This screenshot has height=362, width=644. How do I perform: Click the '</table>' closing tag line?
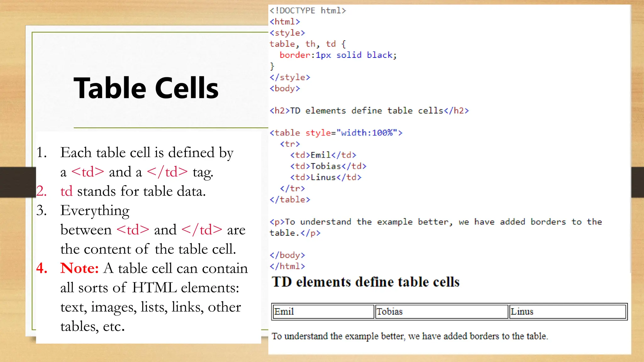290,200
